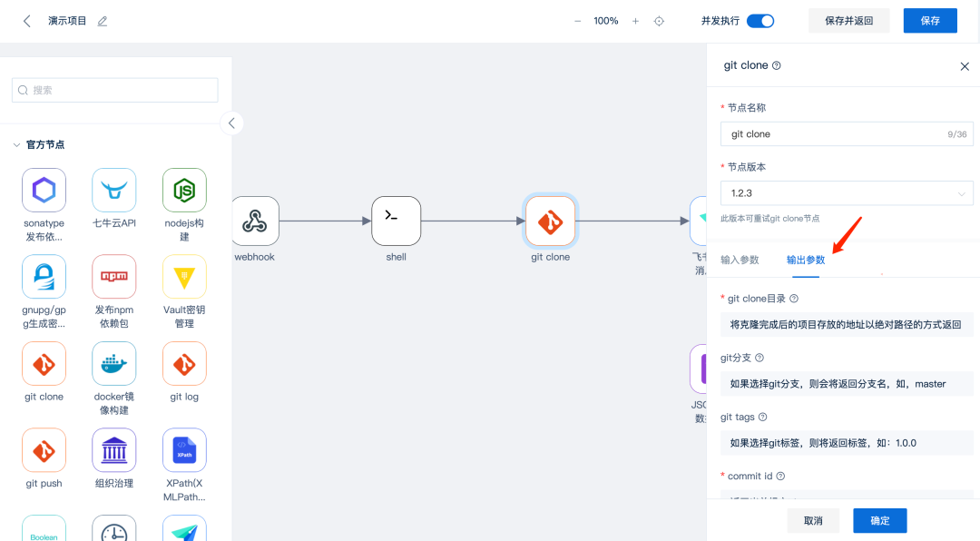Select the 组织治理 node icon
Image resolution: width=980 pixels, height=541 pixels.
point(113,449)
